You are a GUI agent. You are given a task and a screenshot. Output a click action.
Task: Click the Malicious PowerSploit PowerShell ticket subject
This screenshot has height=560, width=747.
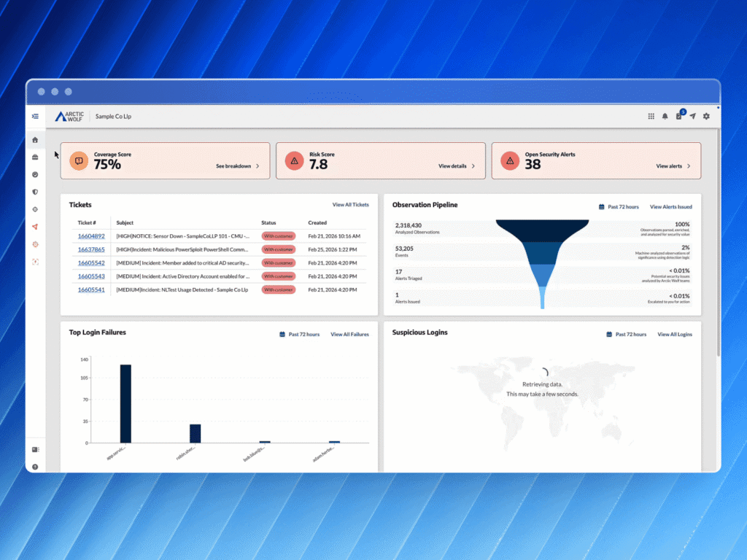pyautogui.click(x=182, y=249)
